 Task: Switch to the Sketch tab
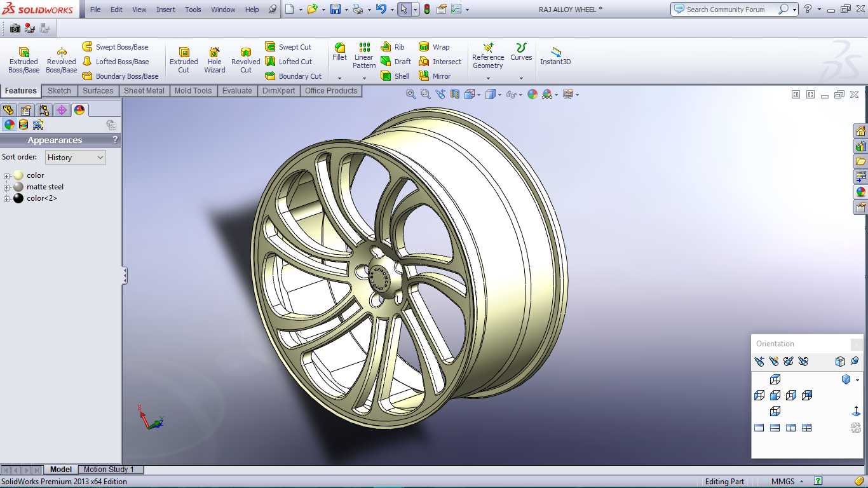59,91
